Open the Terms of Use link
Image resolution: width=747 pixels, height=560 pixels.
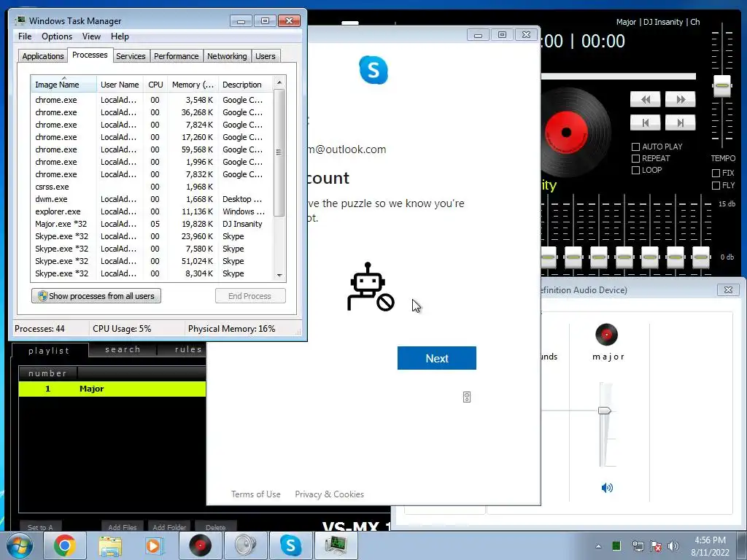point(256,494)
